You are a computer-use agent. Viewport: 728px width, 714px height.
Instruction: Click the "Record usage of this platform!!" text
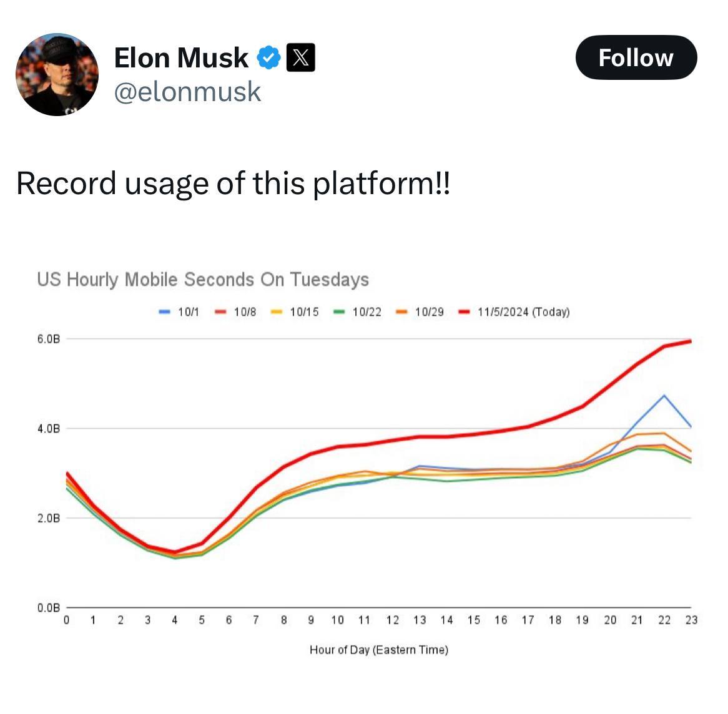(x=233, y=183)
